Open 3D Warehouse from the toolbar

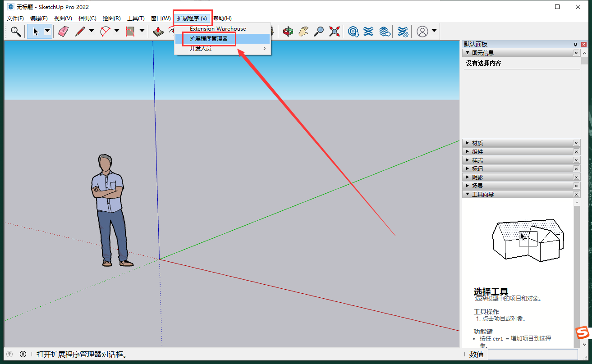point(353,31)
